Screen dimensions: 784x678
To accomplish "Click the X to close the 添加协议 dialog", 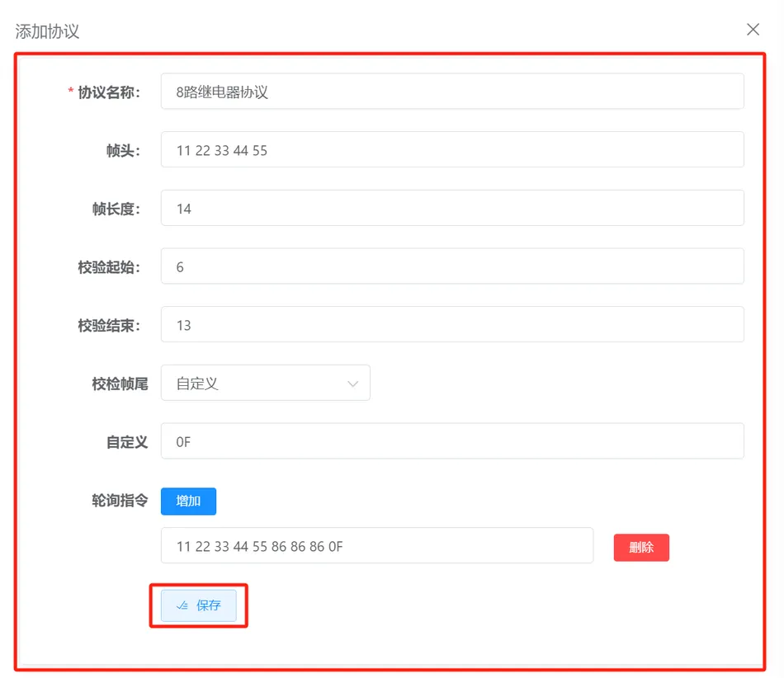I will 752,29.
